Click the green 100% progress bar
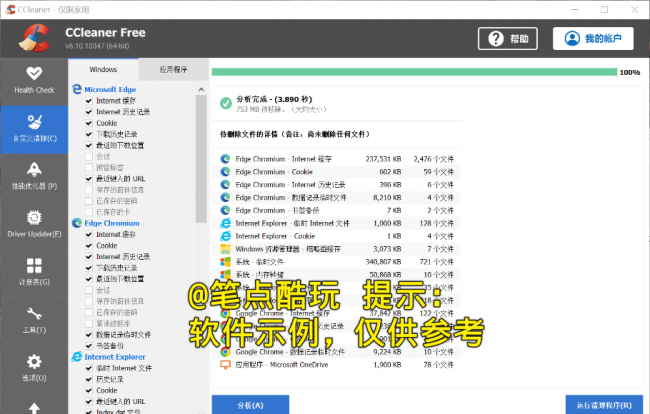 tap(414, 72)
